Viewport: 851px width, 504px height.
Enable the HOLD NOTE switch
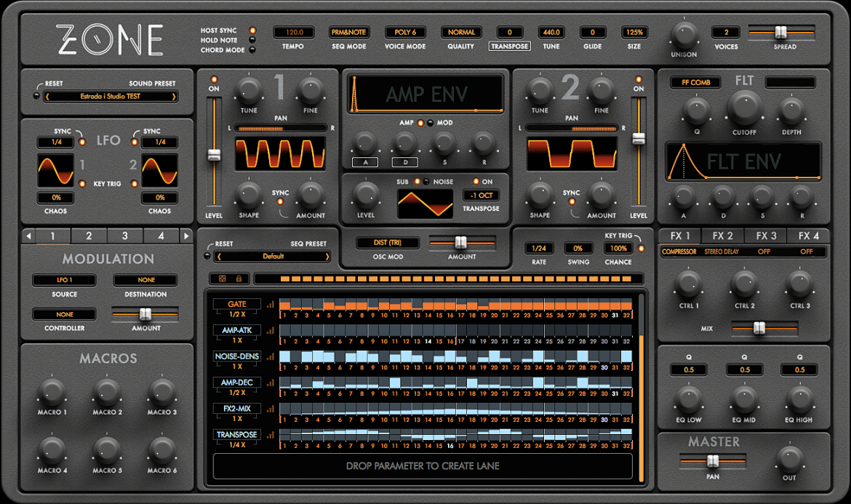pos(252,40)
